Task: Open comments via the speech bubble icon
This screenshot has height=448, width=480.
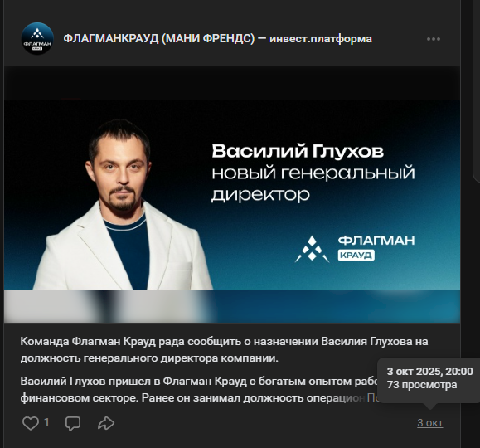Action: (x=73, y=423)
